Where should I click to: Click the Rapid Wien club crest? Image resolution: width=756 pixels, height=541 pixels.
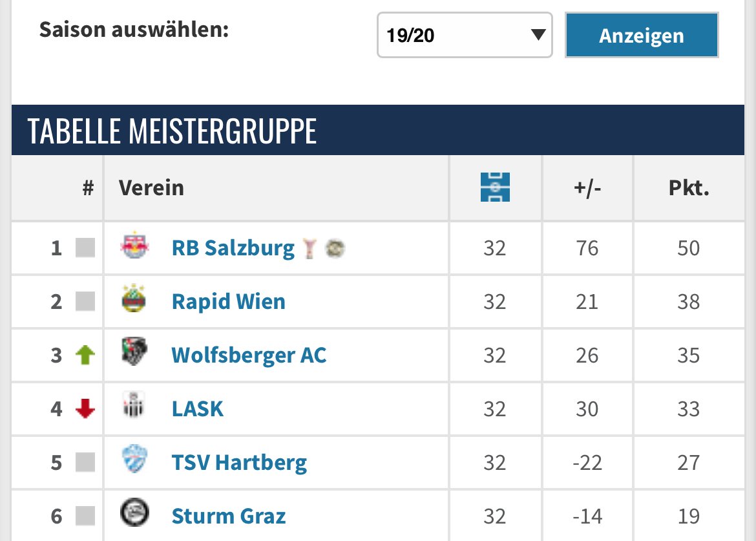(x=134, y=298)
